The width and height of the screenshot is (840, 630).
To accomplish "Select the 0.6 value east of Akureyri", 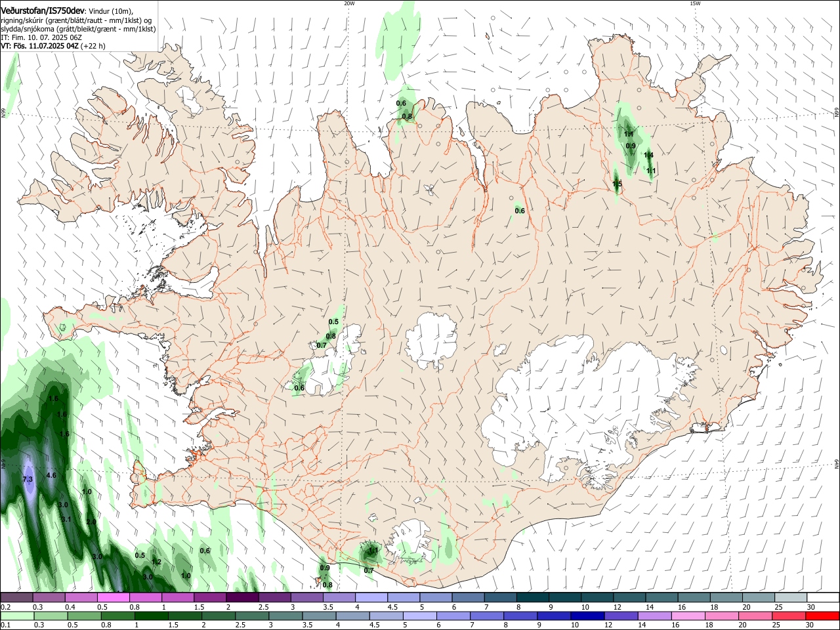I will [x=520, y=211].
